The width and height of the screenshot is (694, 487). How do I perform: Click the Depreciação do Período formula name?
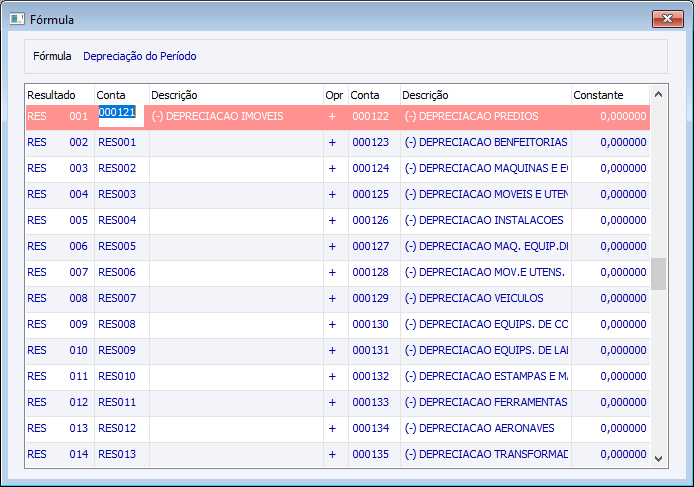(x=140, y=56)
